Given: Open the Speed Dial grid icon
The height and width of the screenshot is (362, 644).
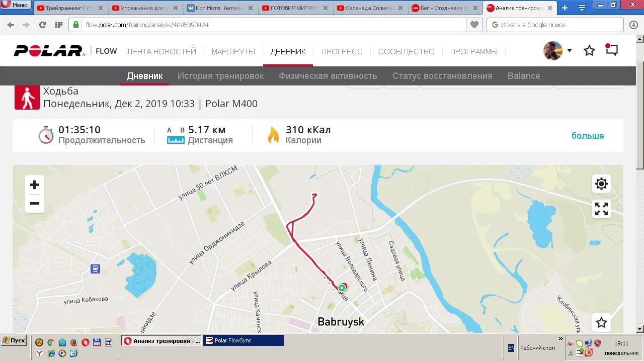Looking at the screenshot, I should coord(58,25).
